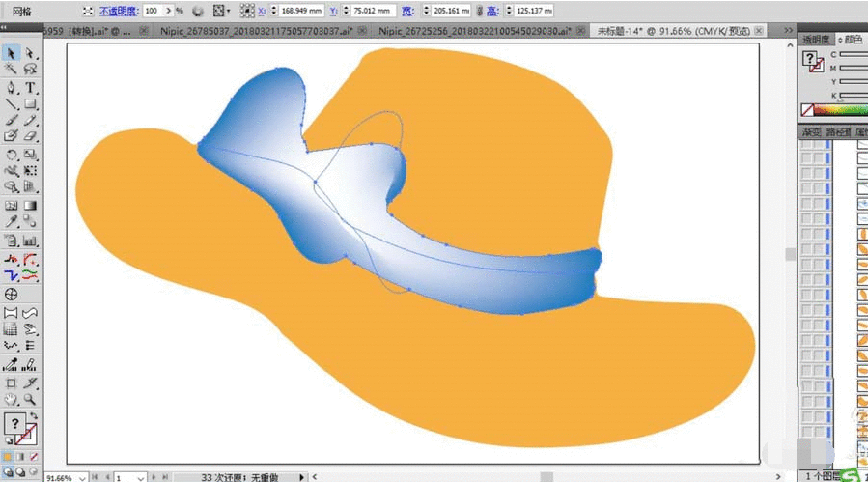Click the recolor artwork wheel icon
This screenshot has height=482, width=868.
[198, 11]
